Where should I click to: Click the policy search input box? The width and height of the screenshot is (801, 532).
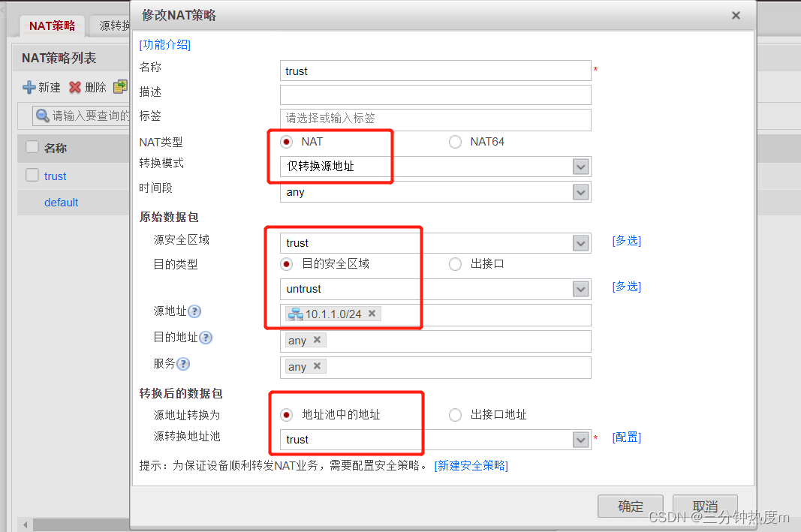pos(82,116)
